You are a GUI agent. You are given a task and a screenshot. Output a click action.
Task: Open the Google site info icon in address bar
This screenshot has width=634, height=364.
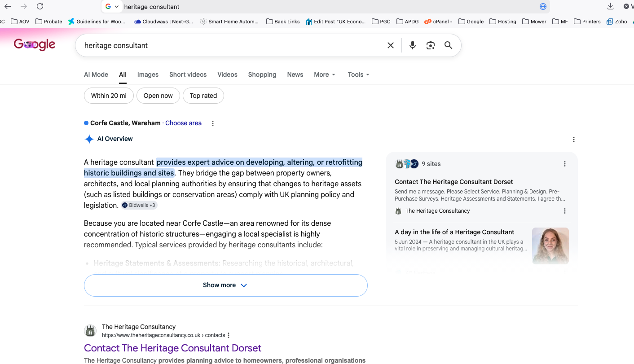[x=108, y=6]
